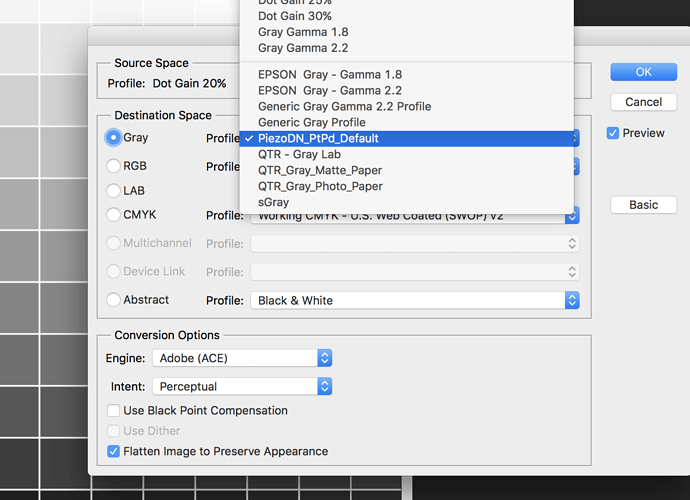Select QTR_Gray_Matte_Paper profile

pos(320,171)
